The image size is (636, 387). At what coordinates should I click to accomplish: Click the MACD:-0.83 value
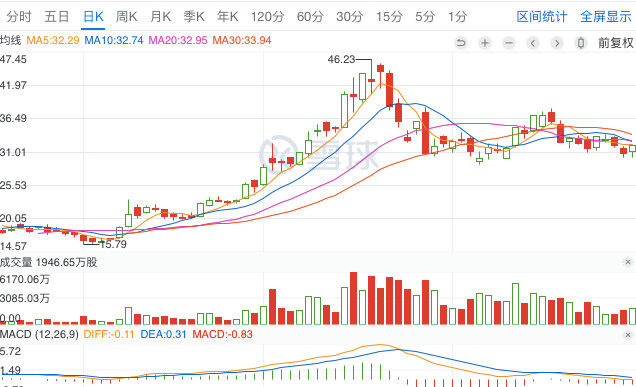222,335
